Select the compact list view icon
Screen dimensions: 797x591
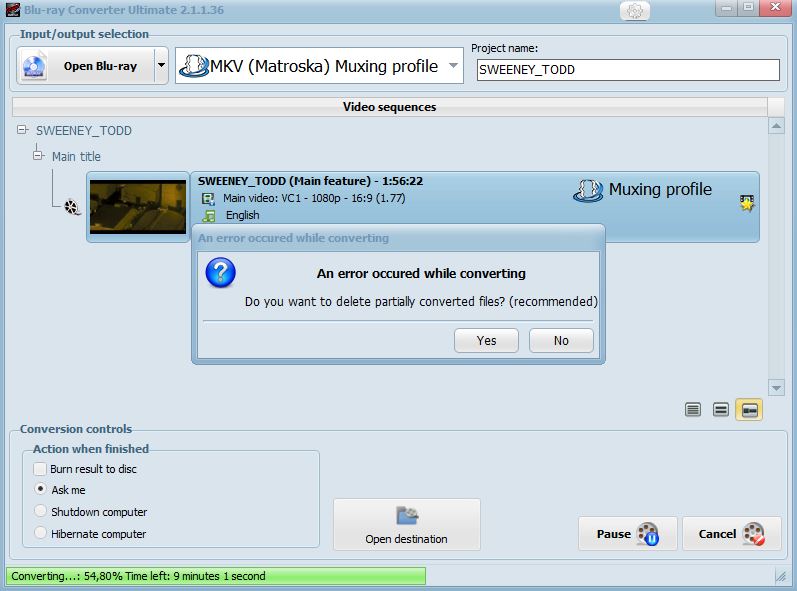[x=721, y=409]
